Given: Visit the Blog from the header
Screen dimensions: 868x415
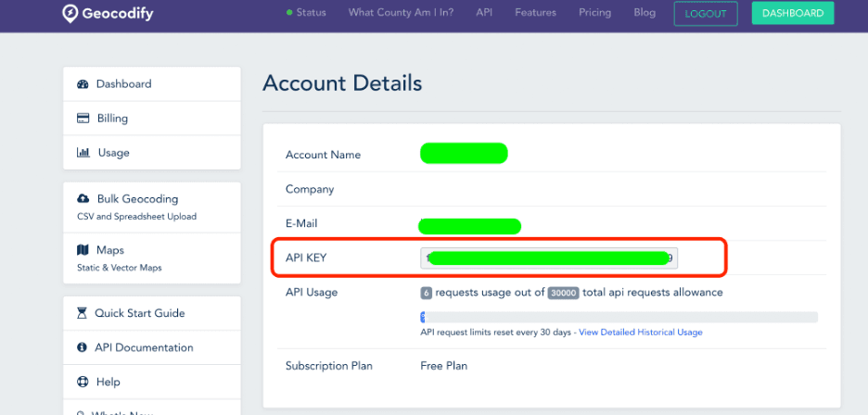Looking at the screenshot, I should (x=645, y=13).
